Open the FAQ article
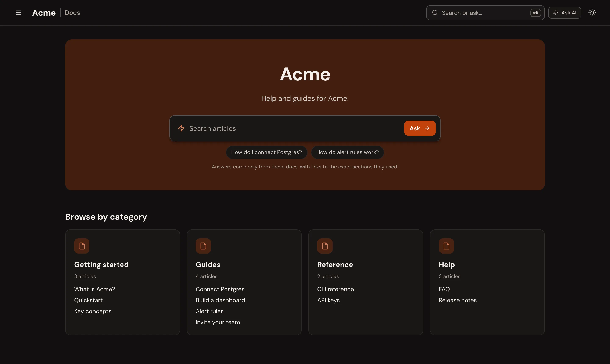 pos(444,289)
